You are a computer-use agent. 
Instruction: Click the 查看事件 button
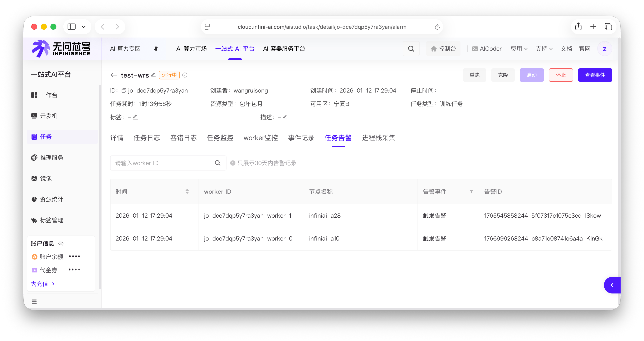pyautogui.click(x=595, y=75)
